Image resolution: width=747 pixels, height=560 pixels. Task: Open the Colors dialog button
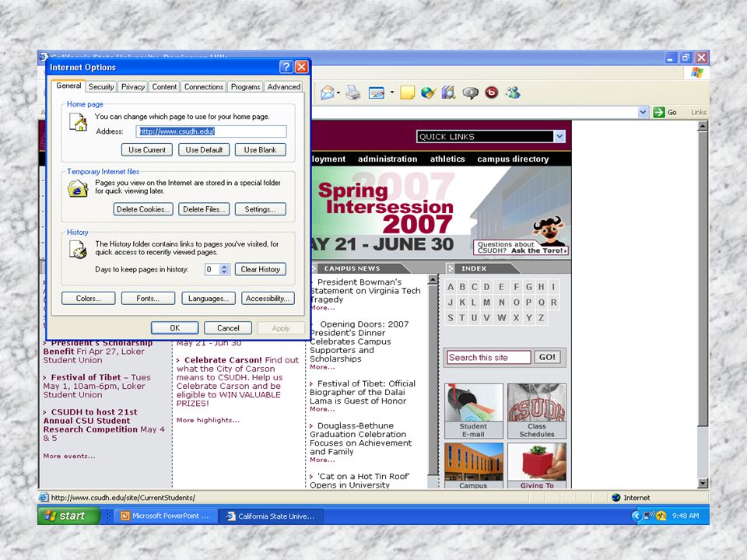point(88,299)
